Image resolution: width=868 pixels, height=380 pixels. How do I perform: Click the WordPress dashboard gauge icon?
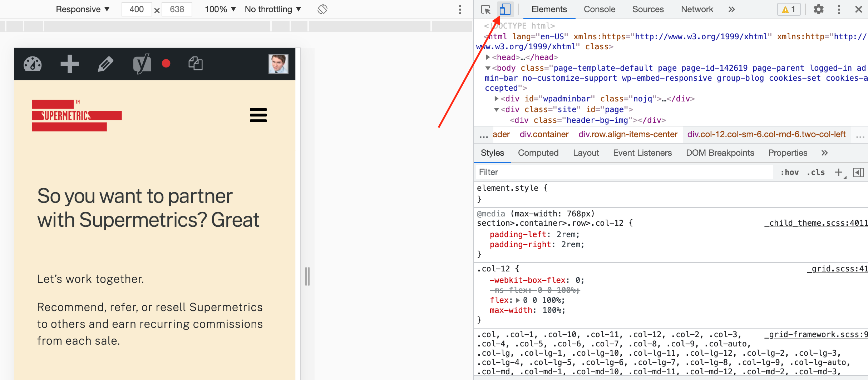33,64
